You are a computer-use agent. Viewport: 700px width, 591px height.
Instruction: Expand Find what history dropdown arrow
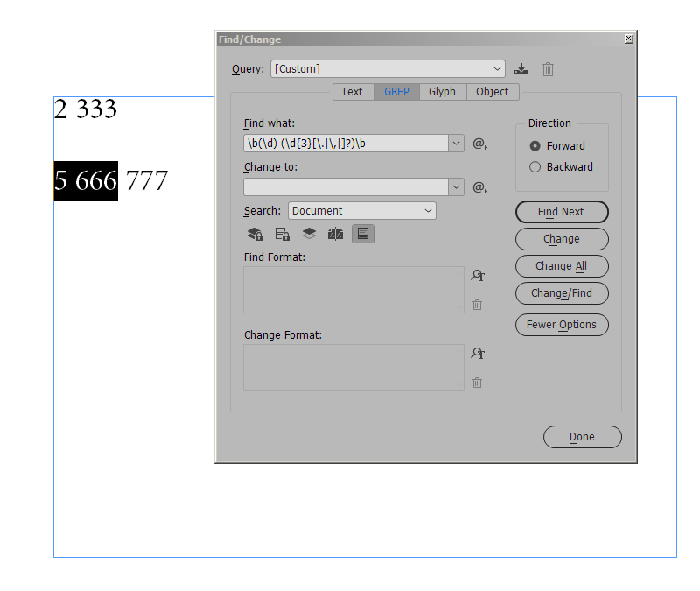(456, 144)
